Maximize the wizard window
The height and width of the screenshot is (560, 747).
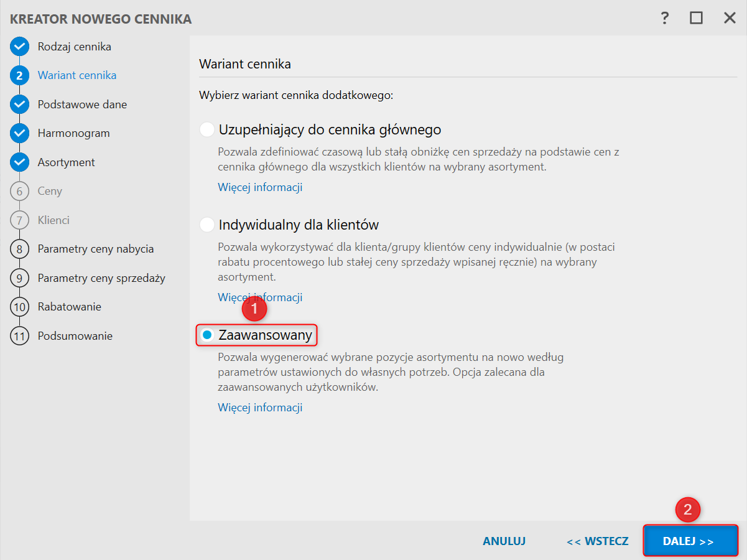696,18
